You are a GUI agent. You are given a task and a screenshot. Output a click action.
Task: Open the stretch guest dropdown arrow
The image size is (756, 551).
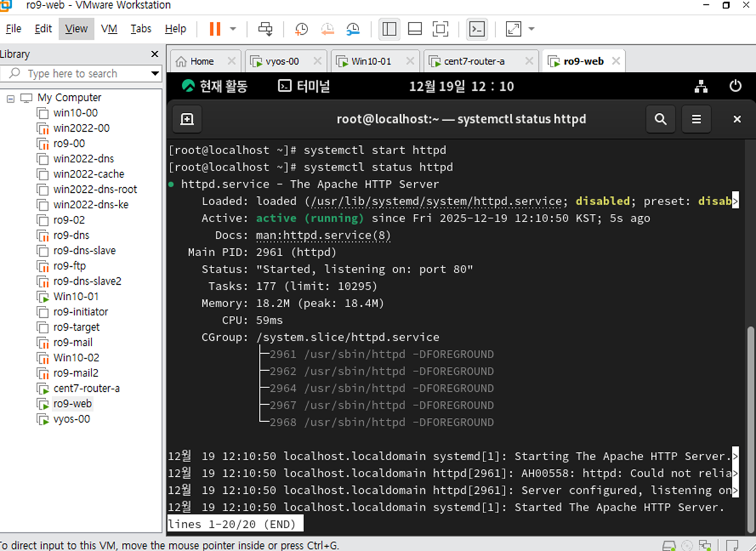(x=531, y=29)
